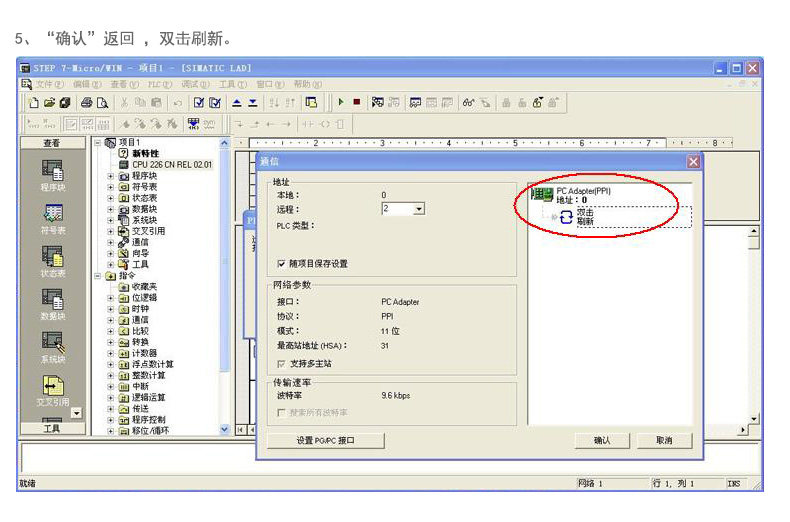
Task: Click the 设置 PG/PC 接口 button
Action: pos(325,440)
